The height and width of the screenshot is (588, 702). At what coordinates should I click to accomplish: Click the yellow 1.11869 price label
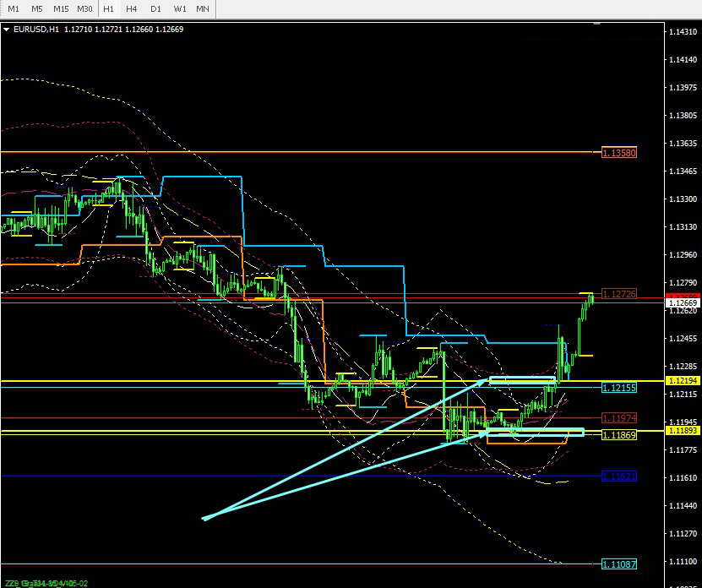(x=619, y=435)
